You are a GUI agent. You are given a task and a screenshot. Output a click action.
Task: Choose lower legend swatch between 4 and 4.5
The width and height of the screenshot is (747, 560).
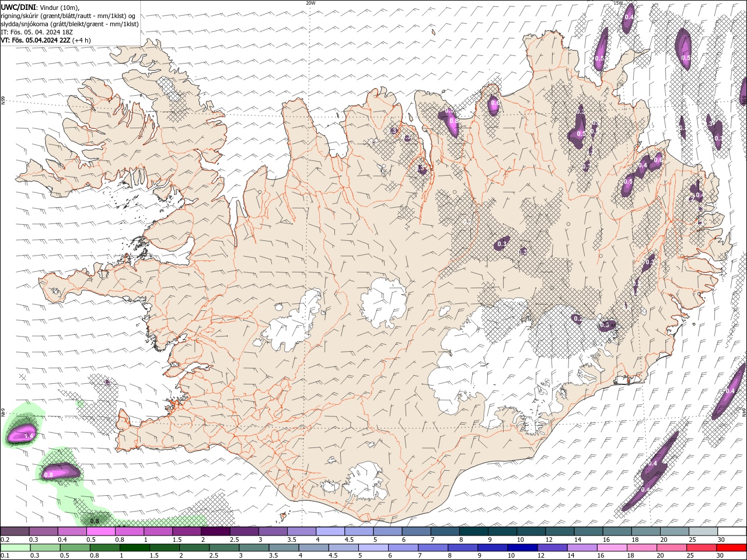[x=313, y=548]
